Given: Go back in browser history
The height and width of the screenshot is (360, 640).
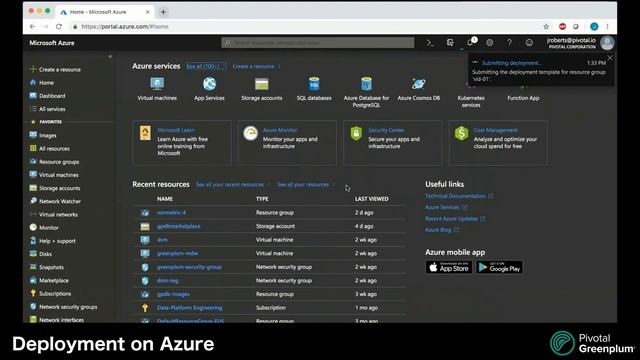Looking at the screenshot, I should tap(32, 27).
